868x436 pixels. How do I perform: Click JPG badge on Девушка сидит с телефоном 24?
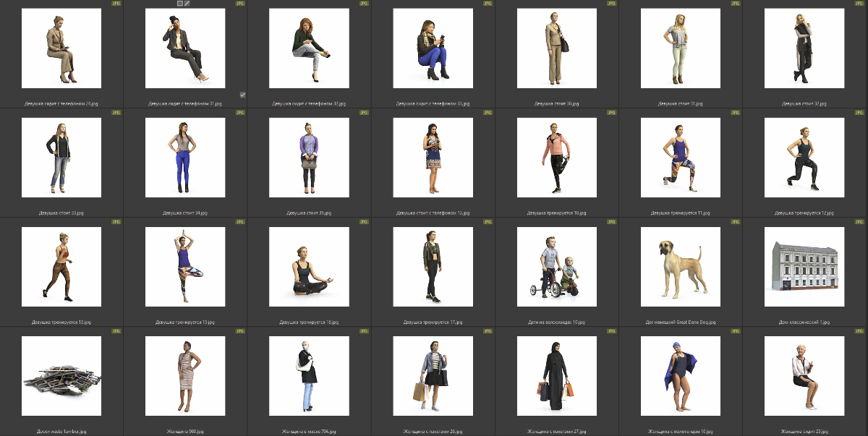tap(116, 4)
